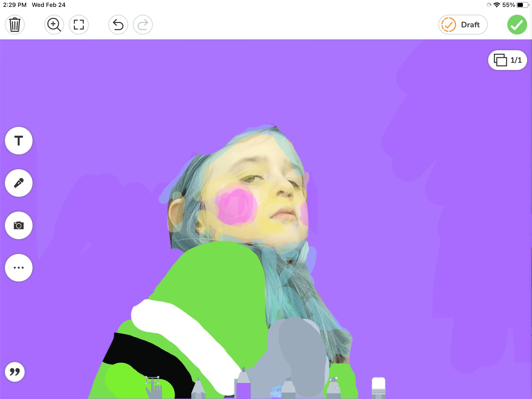The image size is (532, 399).
Task: Record voice with microphone tool
Action: point(19,183)
